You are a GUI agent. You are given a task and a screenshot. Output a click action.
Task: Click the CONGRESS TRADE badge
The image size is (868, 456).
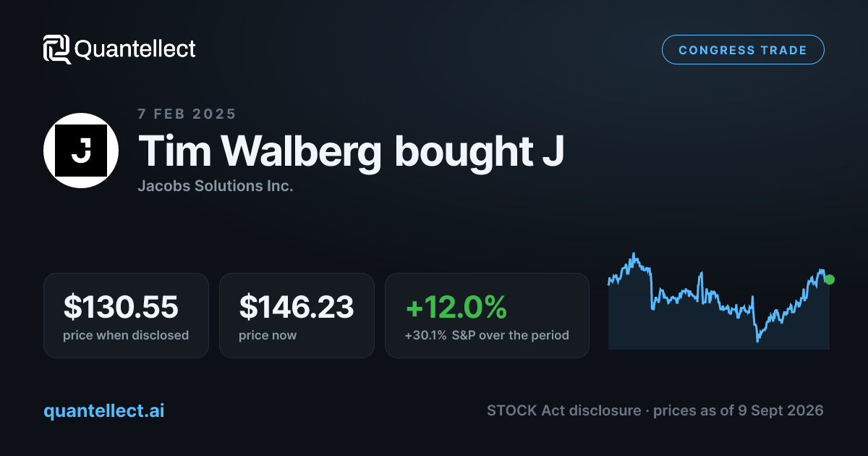click(x=743, y=50)
